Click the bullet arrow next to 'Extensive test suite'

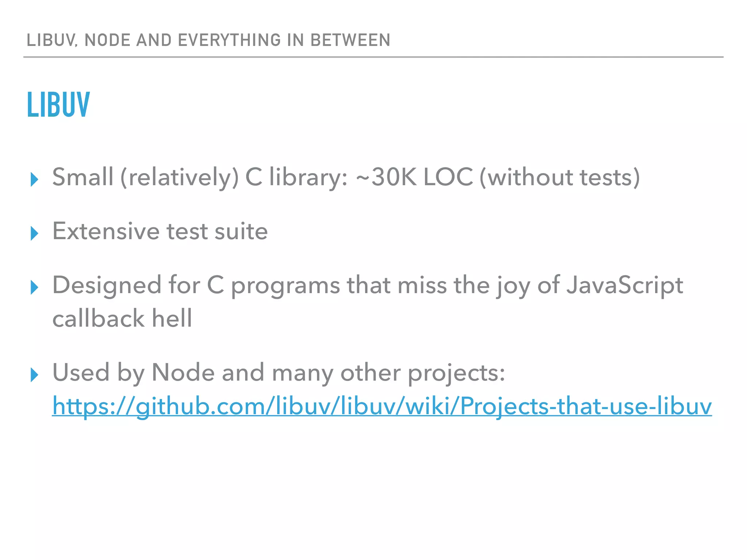click(35, 233)
